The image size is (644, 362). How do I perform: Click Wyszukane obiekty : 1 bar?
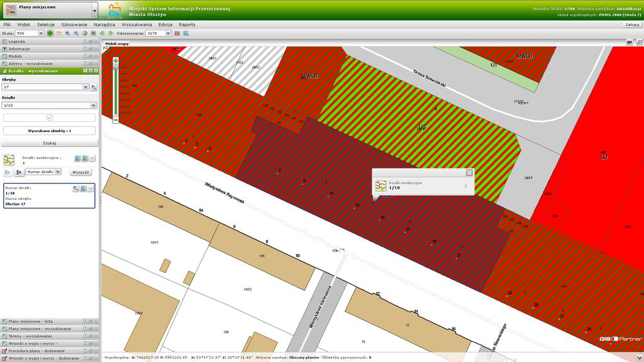pyautogui.click(x=49, y=131)
